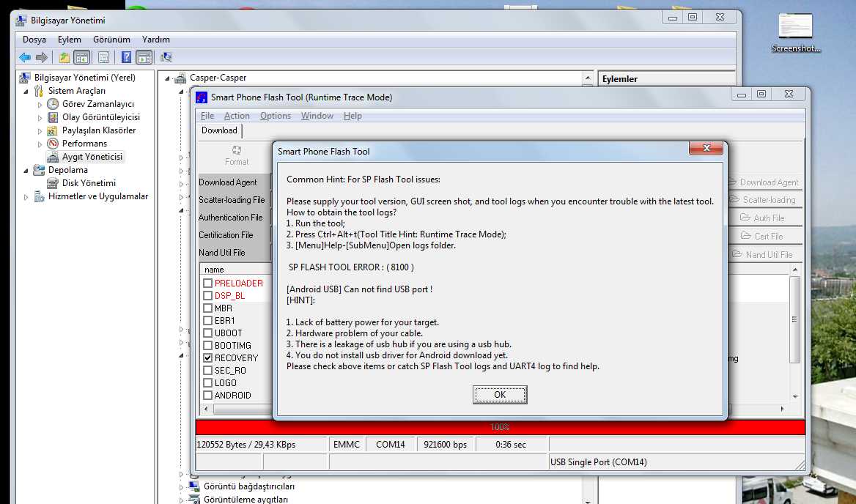Viewport: 856px width, 504px height.
Task: Check the BOOTIMG partition checkbox
Action: 207,345
